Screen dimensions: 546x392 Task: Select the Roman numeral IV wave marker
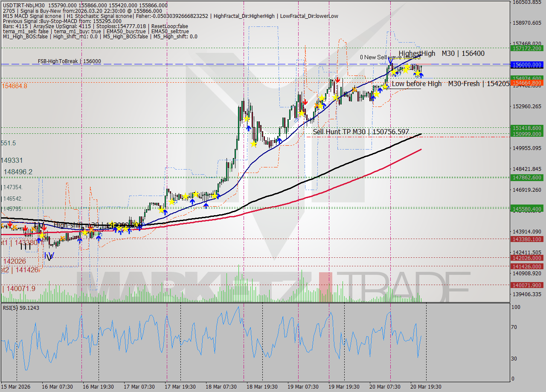click(49, 256)
